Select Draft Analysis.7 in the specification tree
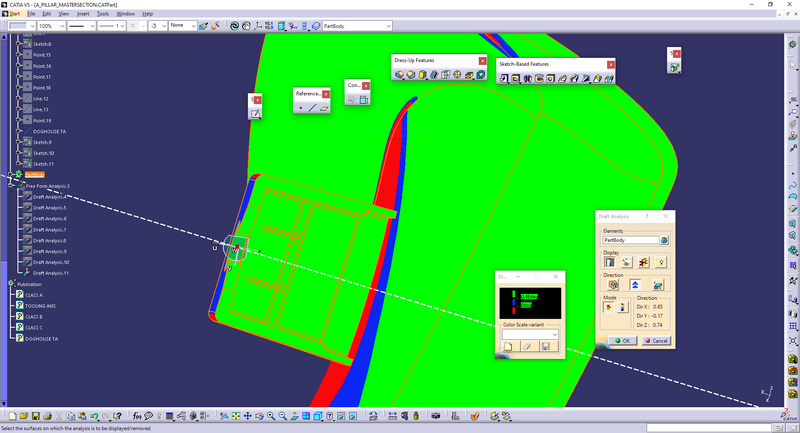Image resolution: width=800 pixels, height=433 pixels. click(49, 230)
